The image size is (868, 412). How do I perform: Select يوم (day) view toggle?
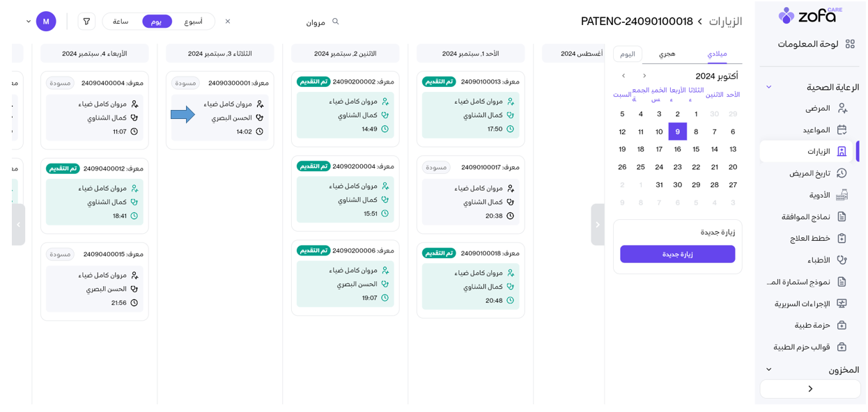tap(157, 22)
